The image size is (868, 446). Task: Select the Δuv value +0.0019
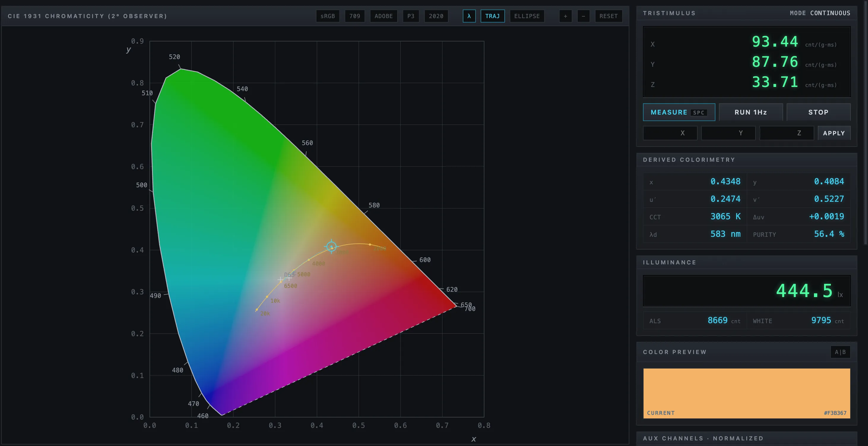pos(826,217)
